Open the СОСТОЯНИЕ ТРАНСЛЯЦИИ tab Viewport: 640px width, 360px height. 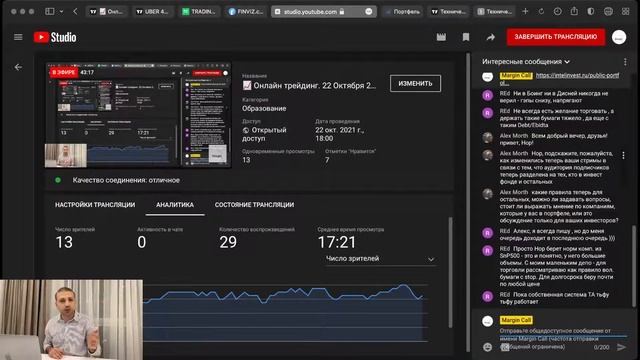[254, 205]
